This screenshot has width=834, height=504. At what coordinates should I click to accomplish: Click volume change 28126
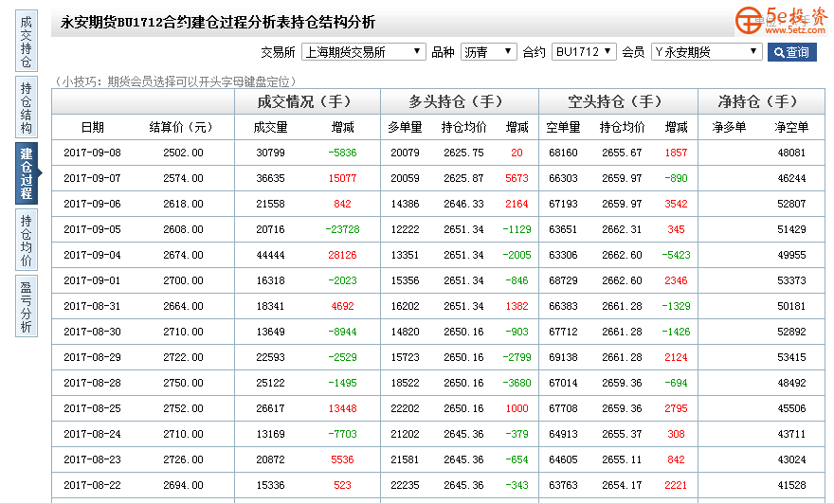(x=342, y=255)
